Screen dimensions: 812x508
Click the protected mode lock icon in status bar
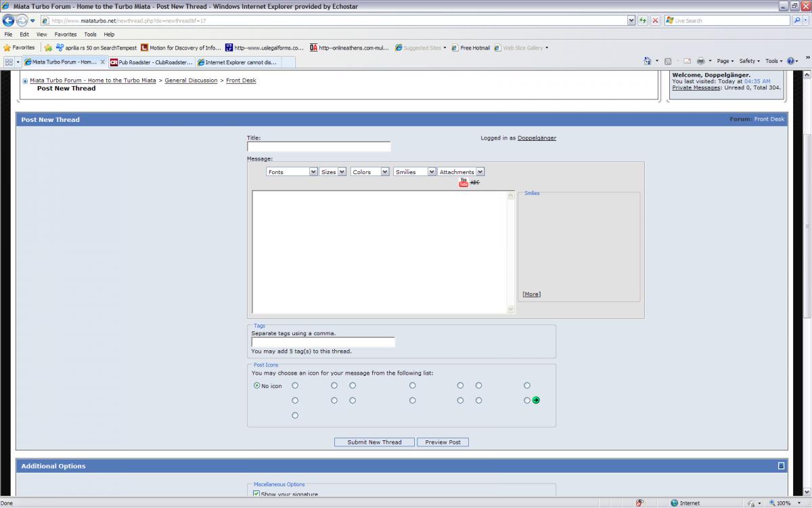pos(751,503)
